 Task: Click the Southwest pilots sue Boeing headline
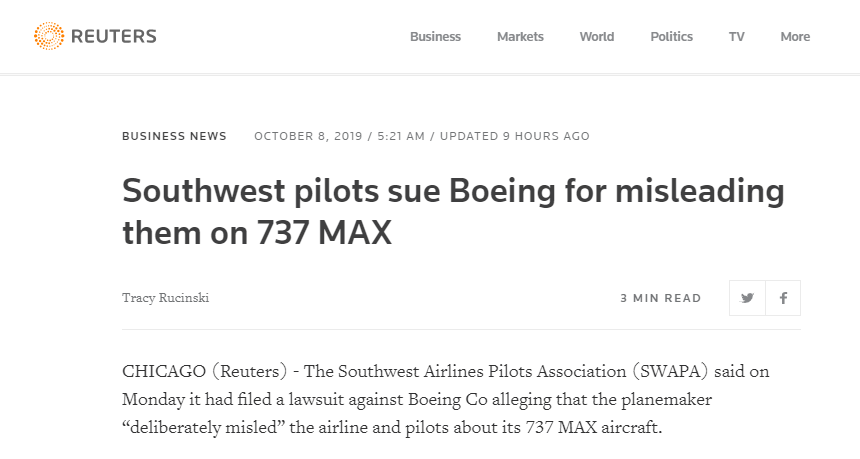coord(453,212)
